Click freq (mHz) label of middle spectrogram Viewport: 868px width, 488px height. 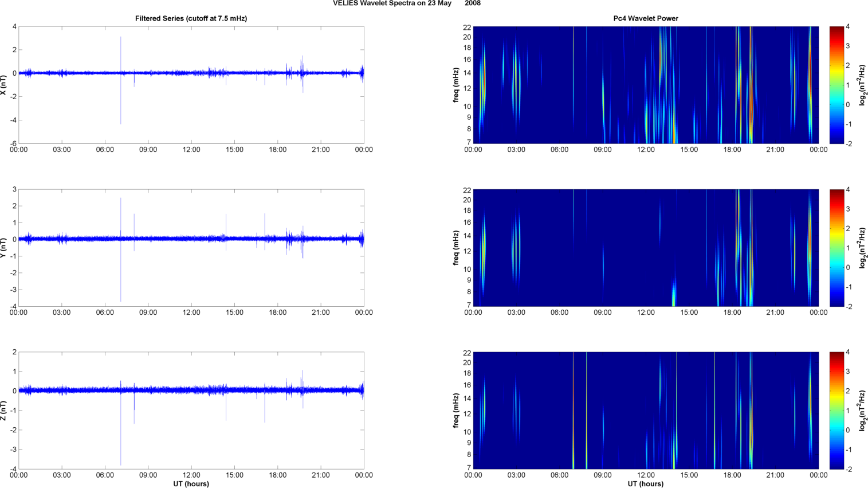(456, 248)
